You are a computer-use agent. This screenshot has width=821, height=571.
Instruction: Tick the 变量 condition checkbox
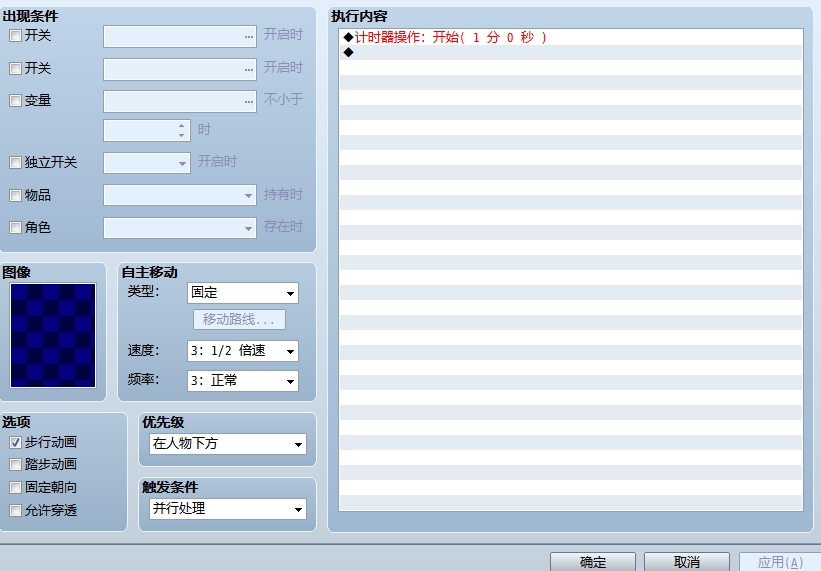[x=15, y=100]
